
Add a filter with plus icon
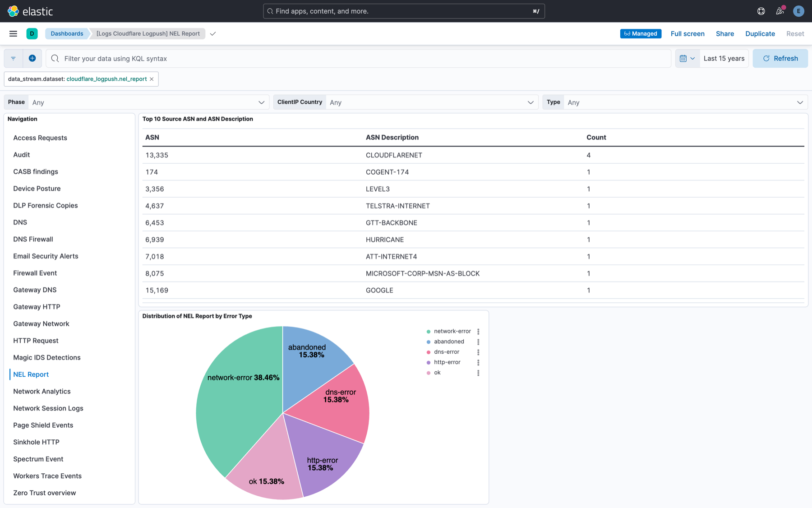click(32, 58)
